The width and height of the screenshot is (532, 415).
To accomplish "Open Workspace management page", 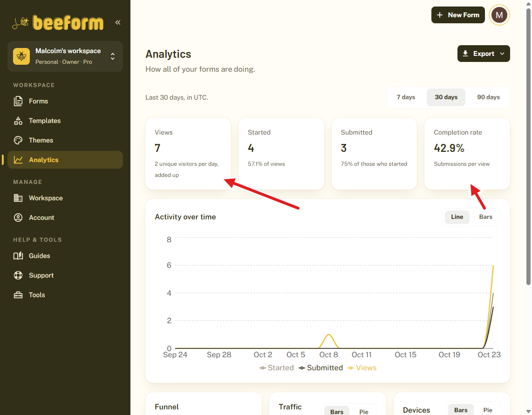I will click(x=65, y=198).
